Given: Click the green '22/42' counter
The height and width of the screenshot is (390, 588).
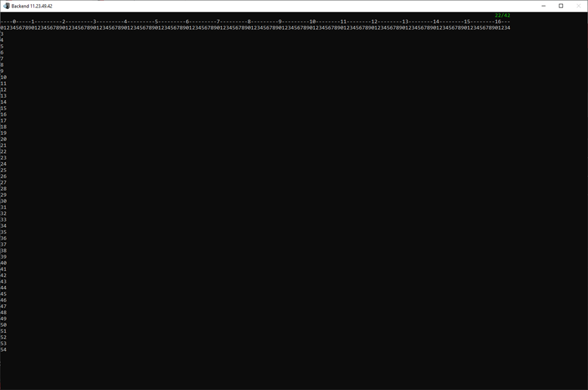Looking at the screenshot, I should click(502, 16).
